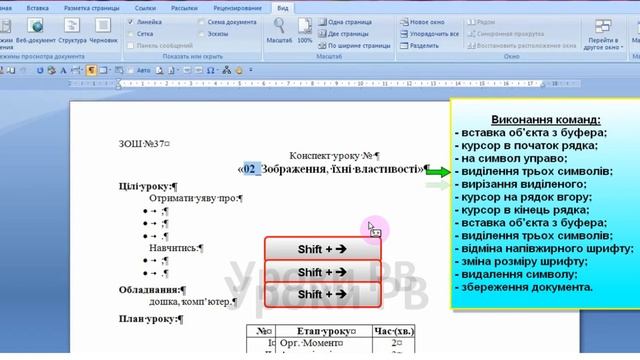
Task: Click the line дошка, комп'ютер.
Action: pos(190,302)
